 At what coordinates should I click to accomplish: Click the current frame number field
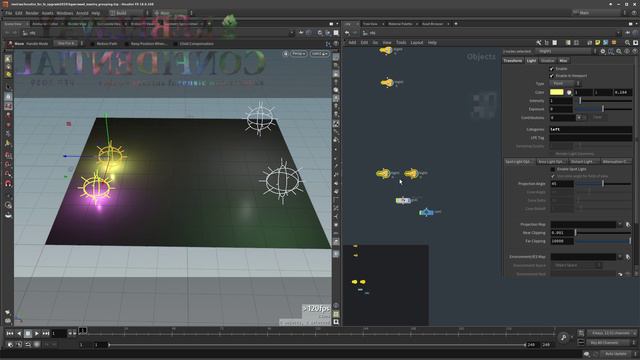[x=58, y=333]
